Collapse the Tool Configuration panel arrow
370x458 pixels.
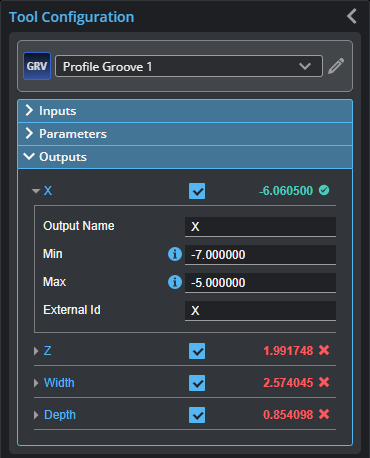point(352,16)
